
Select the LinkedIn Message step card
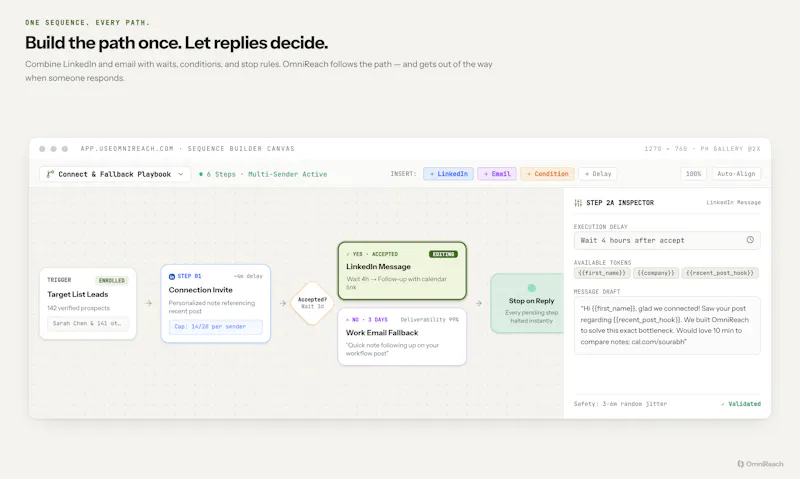(402, 271)
